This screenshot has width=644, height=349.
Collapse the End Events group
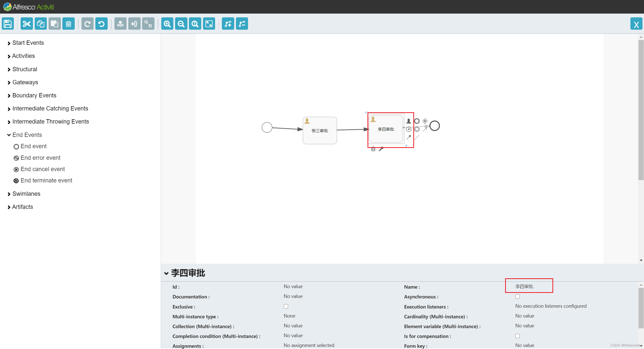pos(27,135)
